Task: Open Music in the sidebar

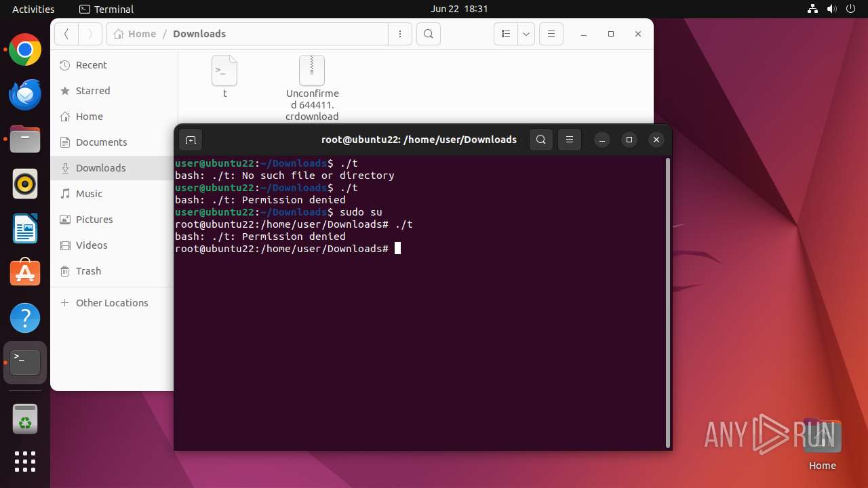Action: pyautogui.click(x=112, y=194)
